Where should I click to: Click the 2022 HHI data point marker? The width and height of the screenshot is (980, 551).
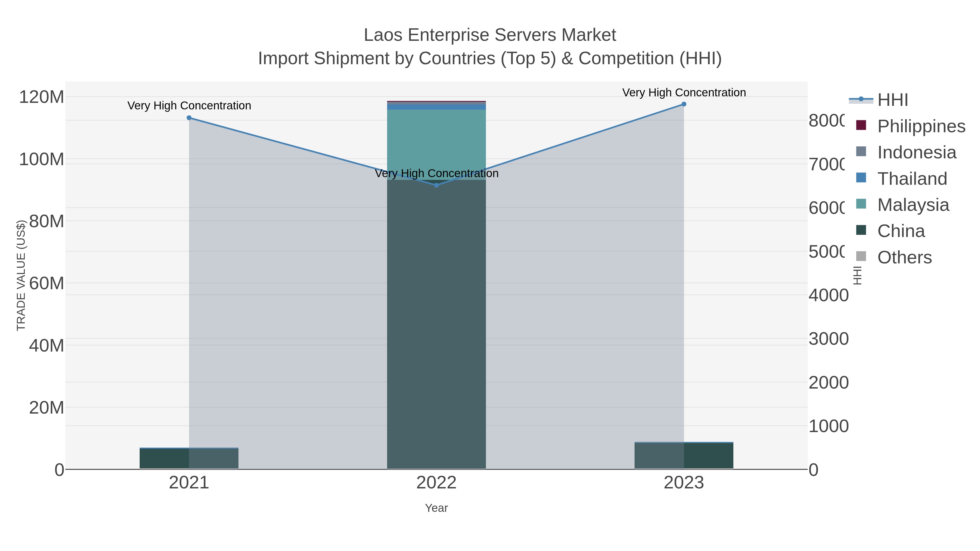pyautogui.click(x=436, y=185)
